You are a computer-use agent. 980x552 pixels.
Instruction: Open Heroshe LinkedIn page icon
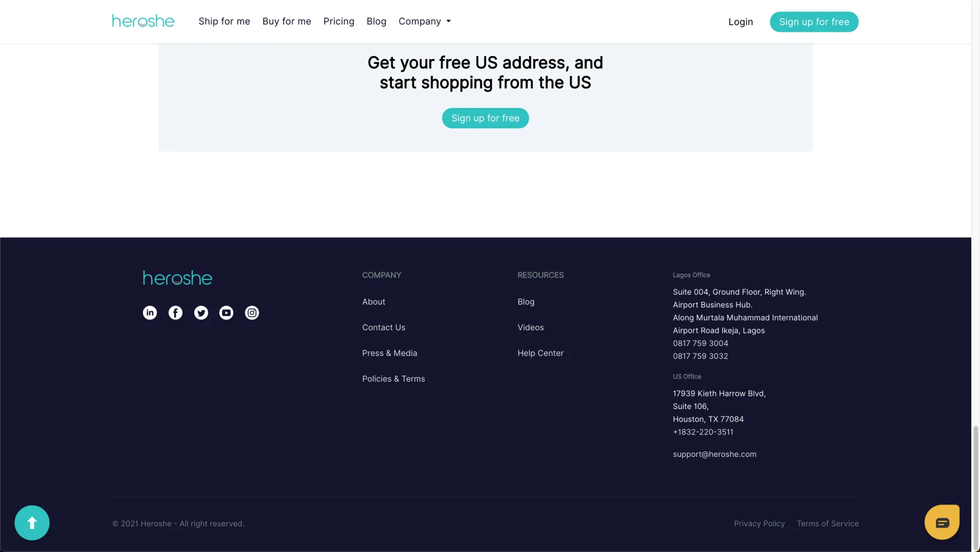pyautogui.click(x=150, y=313)
